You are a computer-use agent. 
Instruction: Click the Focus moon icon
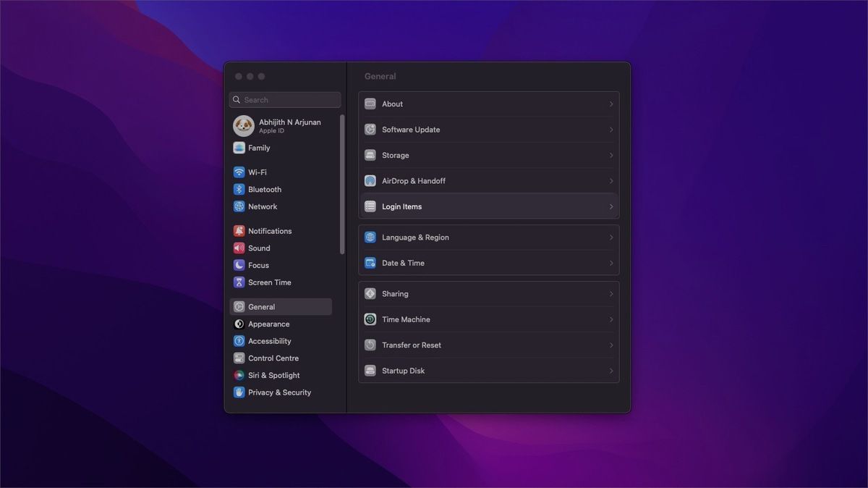[x=239, y=265]
